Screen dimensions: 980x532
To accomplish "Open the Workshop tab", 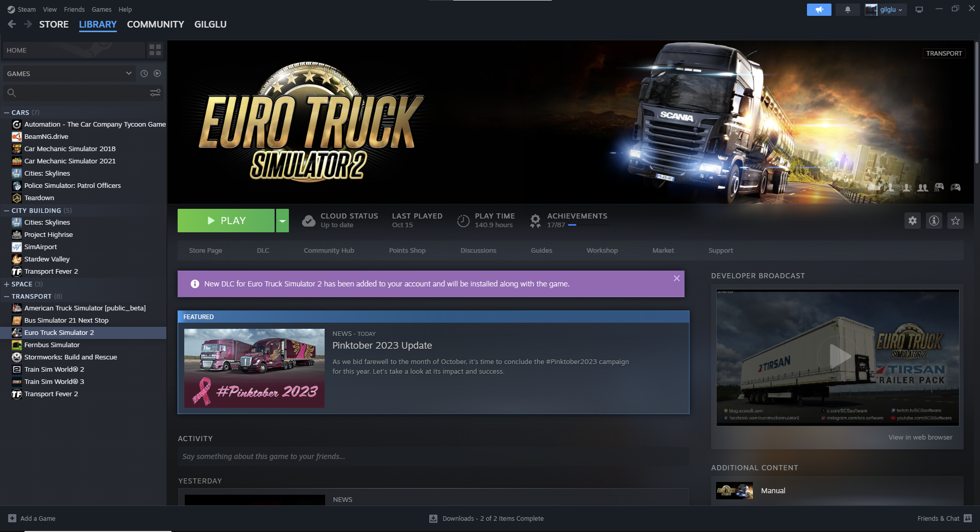I will click(602, 250).
